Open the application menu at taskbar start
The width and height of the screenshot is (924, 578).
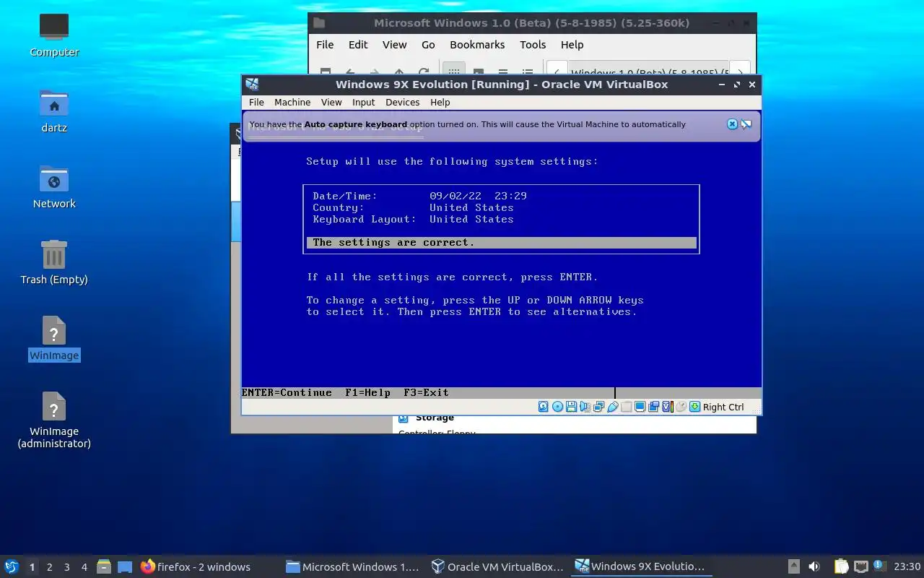[x=11, y=566]
